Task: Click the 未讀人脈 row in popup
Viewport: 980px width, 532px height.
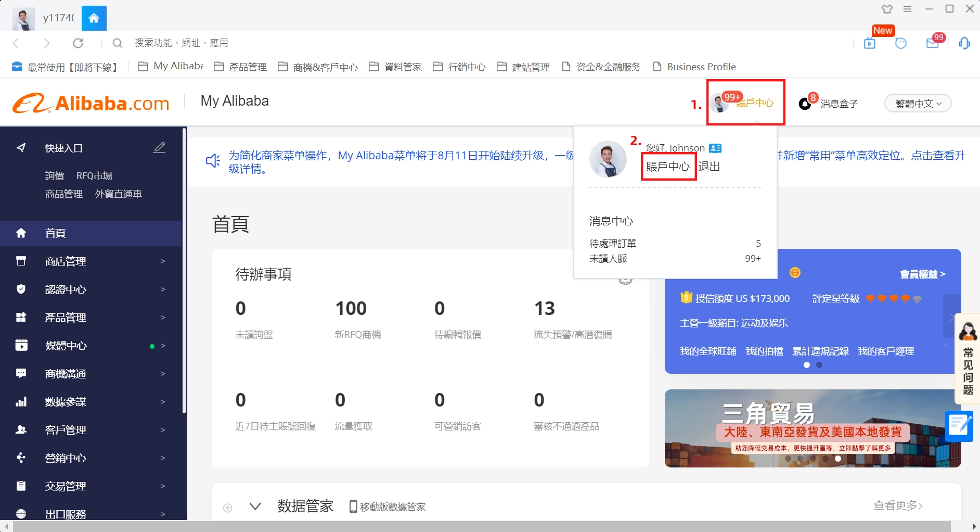Action: coord(675,259)
